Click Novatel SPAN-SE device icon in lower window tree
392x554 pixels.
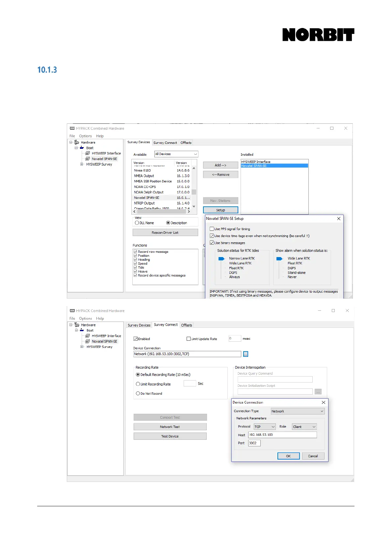click(88, 341)
